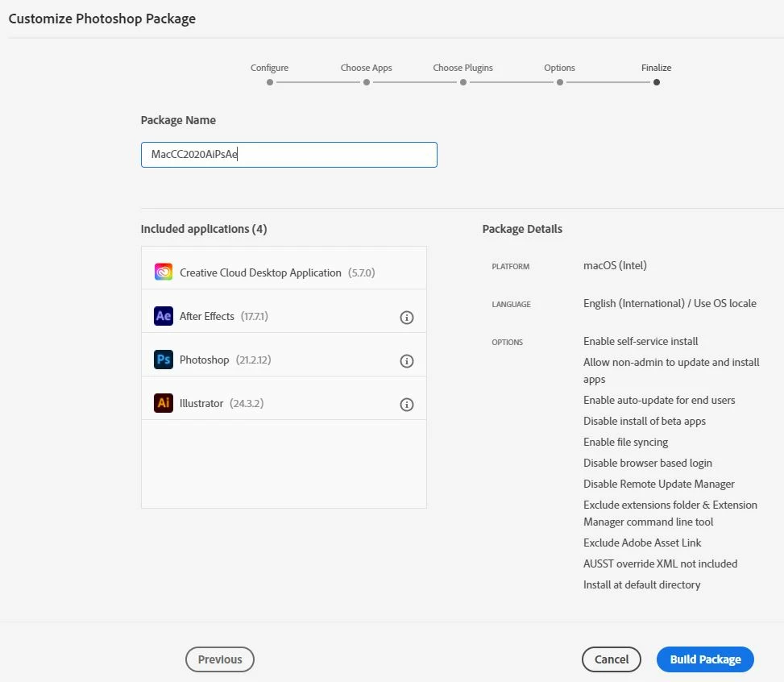Click Install at default directory text
Screen dimensions: 784x682
(x=641, y=585)
